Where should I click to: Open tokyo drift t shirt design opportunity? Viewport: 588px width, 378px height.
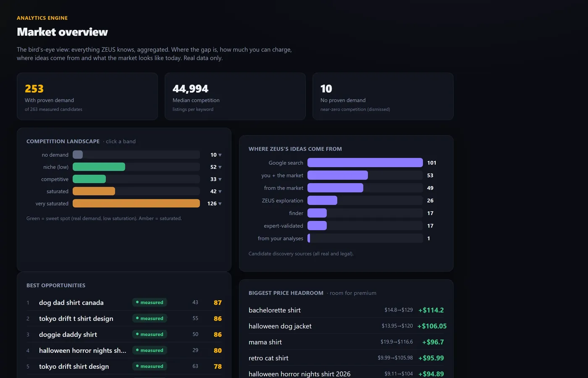point(124,318)
